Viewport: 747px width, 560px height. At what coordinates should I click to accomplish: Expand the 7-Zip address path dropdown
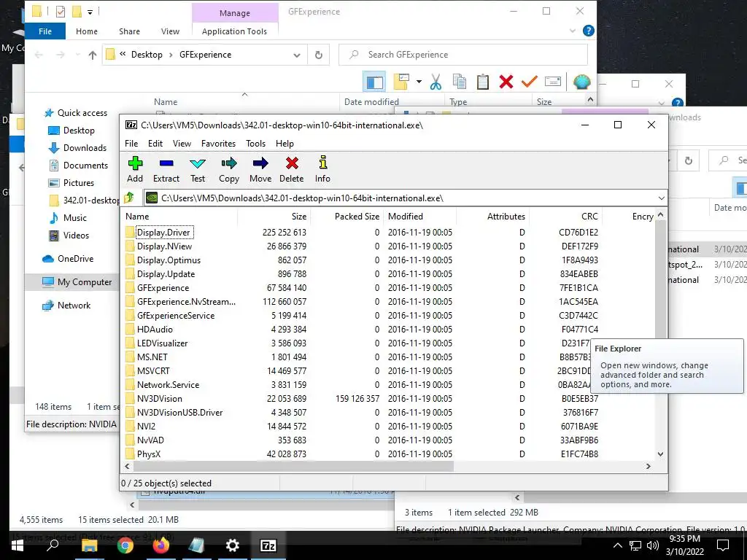(661, 198)
